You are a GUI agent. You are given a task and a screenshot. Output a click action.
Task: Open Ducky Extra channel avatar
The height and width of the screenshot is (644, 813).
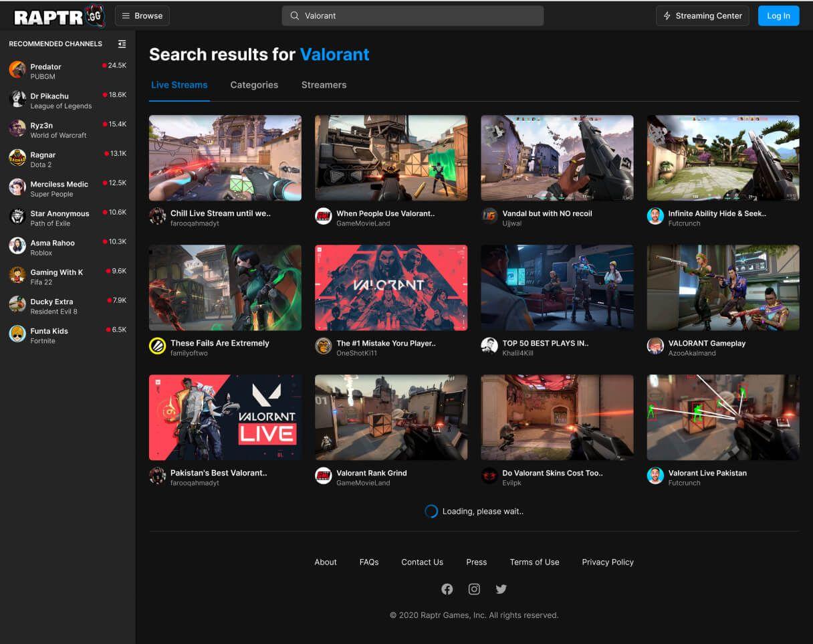[17, 304]
